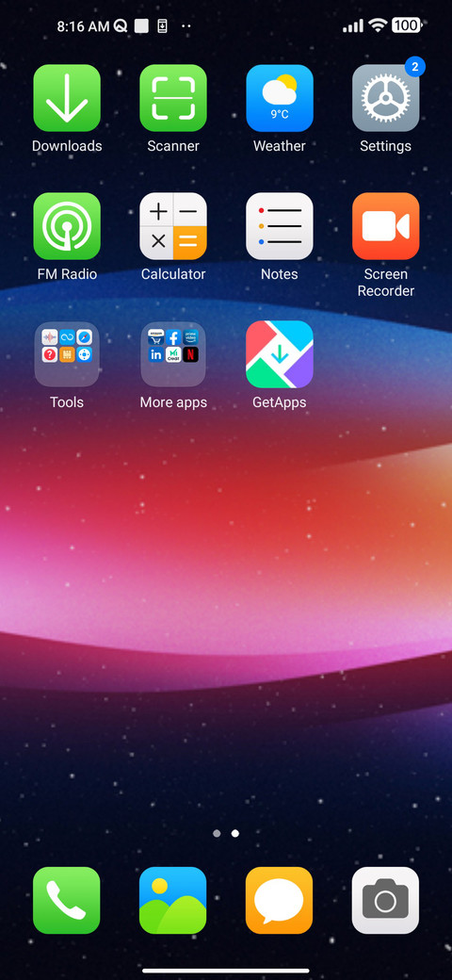Launch the FM Radio app
The height and width of the screenshot is (980, 452).
[67, 226]
